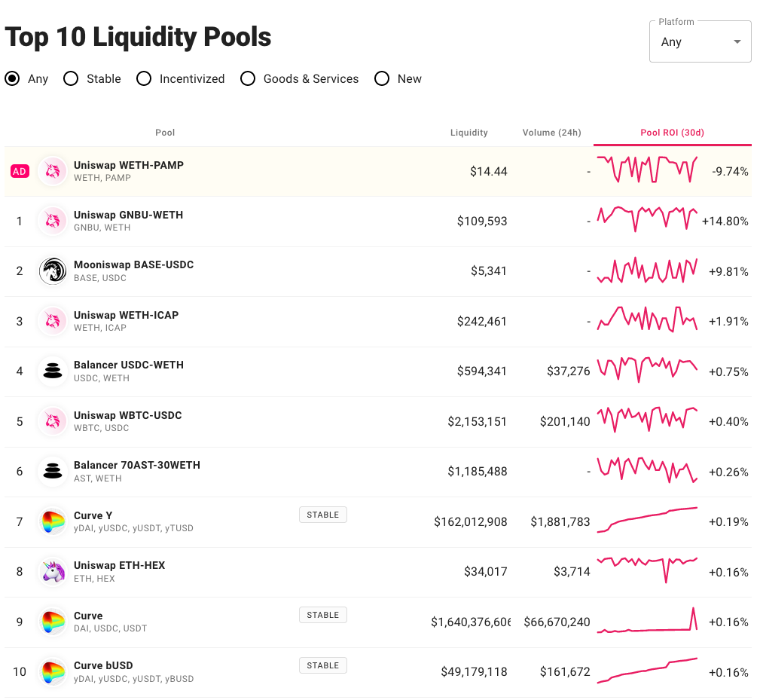Screen dimensions: 760x700
Task: Sort by the Pool column header
Action: [x=165, y=133]
